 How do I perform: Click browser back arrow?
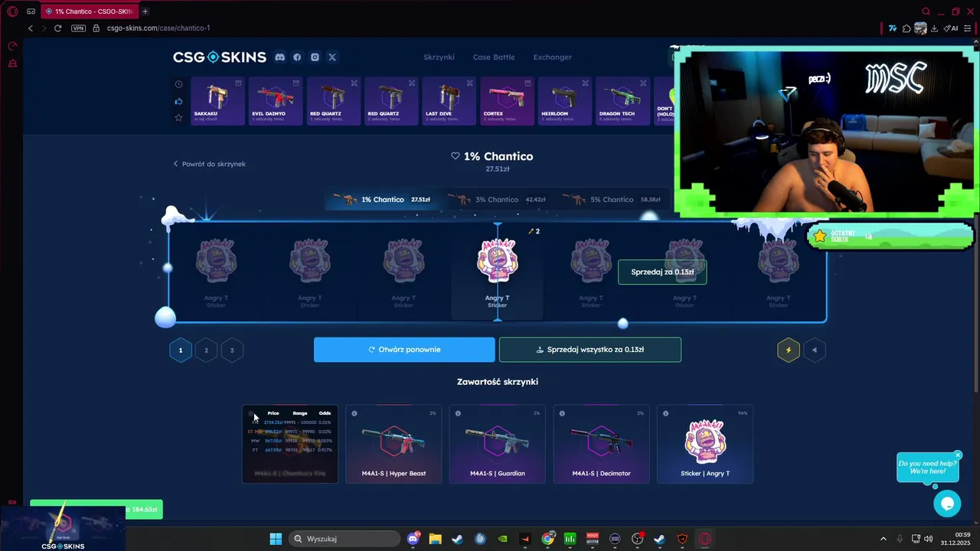[31, 28]
